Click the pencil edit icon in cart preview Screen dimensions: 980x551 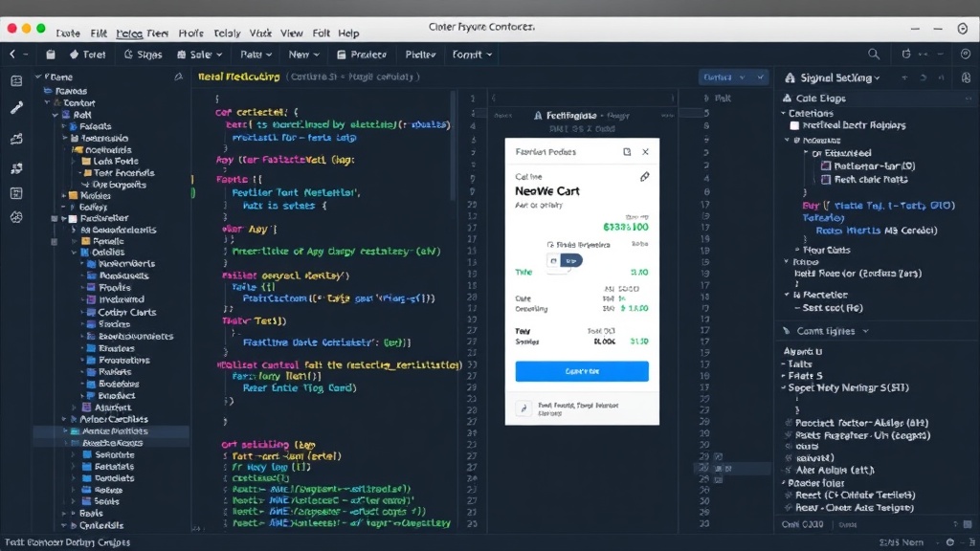[644, 177]
